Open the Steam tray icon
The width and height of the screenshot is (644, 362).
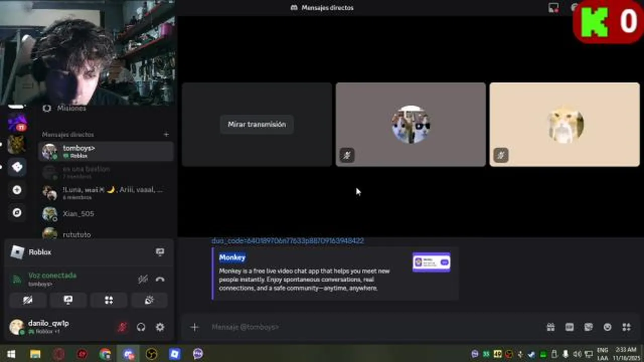click(x=531, y=354)
